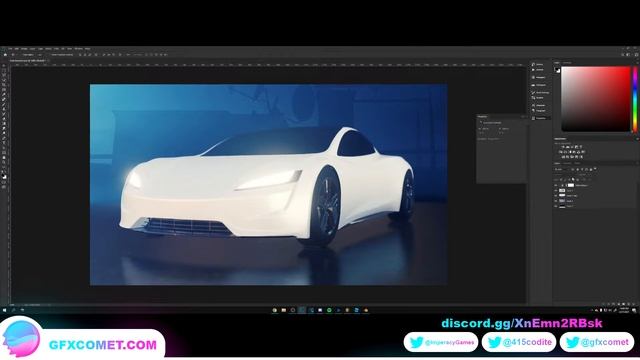
Task: Open the Brushes collapsed panel icon
Action: tap(533, 98)
